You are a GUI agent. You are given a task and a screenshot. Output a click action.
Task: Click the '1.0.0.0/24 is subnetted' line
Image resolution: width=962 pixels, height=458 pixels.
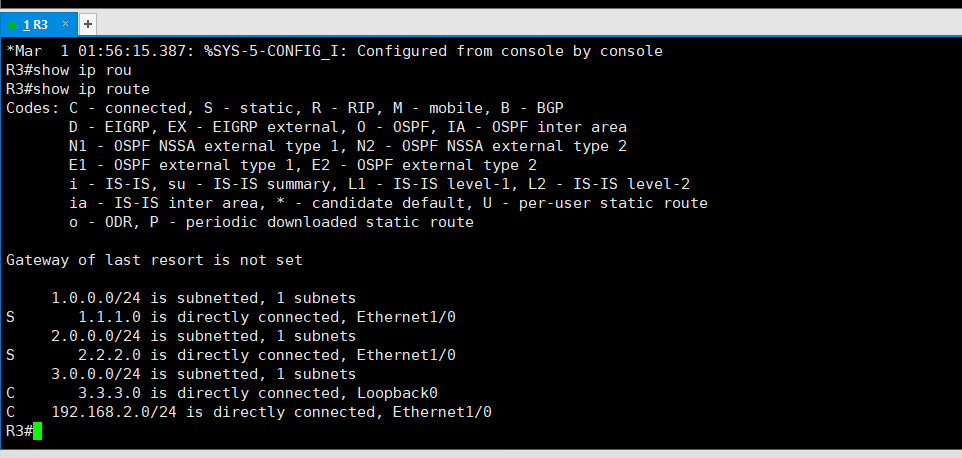204,299
